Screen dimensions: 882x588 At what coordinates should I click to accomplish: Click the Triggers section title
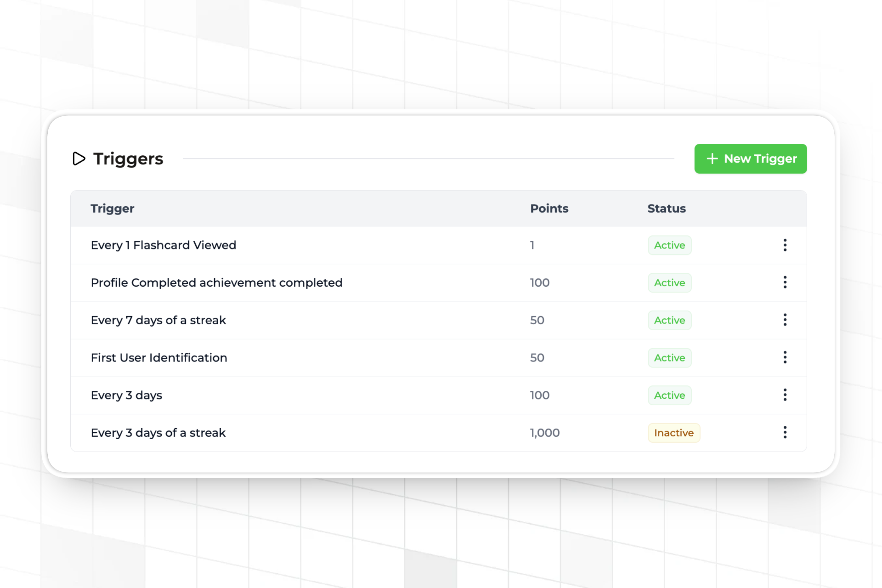[x=128, y=158]
